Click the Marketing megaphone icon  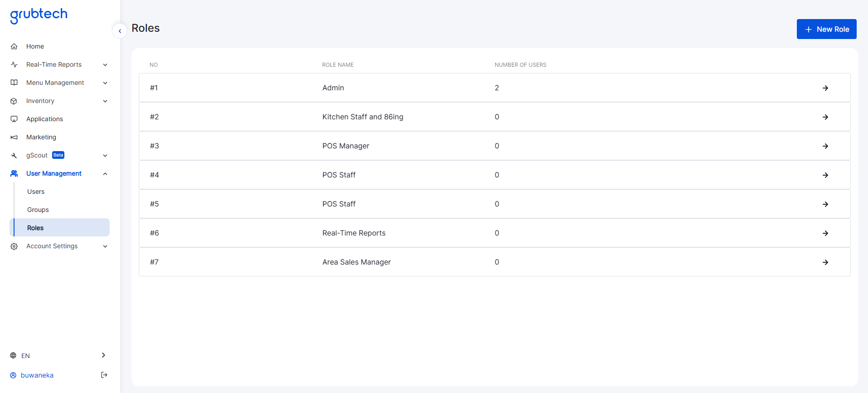pos(14,137)
